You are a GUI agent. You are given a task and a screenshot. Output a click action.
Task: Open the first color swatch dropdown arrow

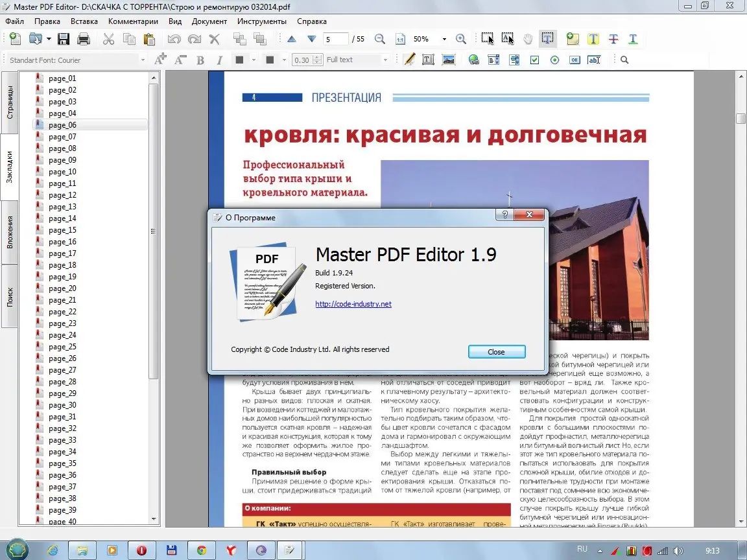254,60
